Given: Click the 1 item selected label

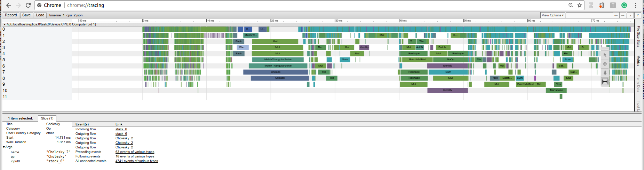Looking at the screenshot, I should (20, 118).
